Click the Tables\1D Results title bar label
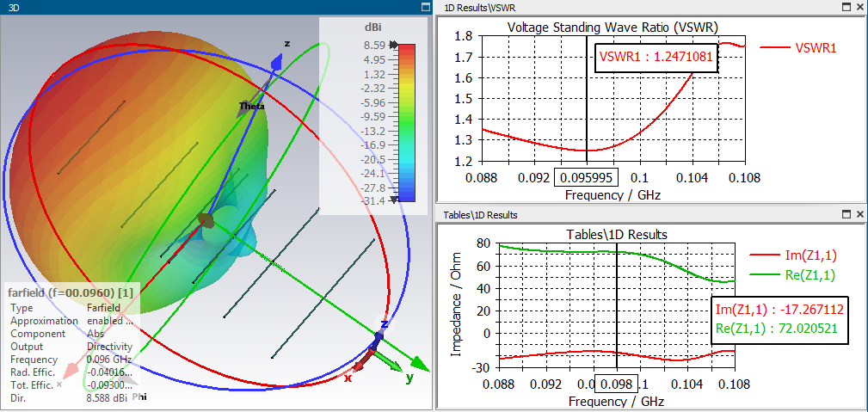 point(481,214)
